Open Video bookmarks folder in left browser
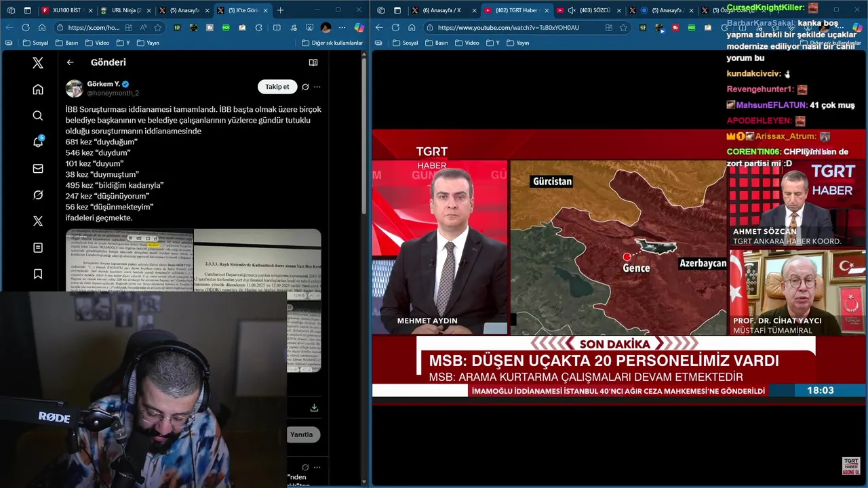This screenshot has height=488, width=868. click(x=97, y=43)
